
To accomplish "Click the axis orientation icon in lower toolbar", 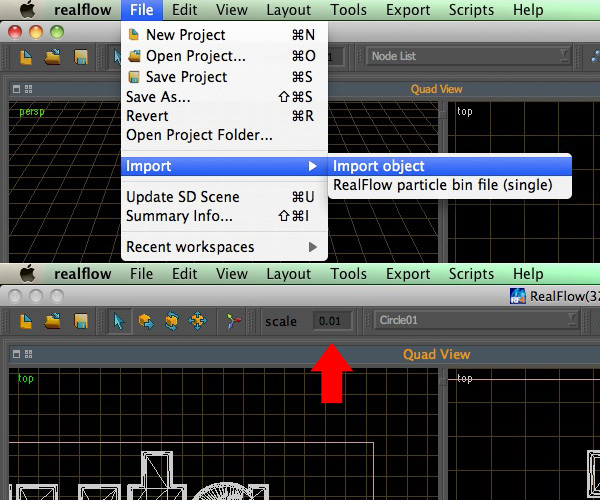I will coord(233,321).
